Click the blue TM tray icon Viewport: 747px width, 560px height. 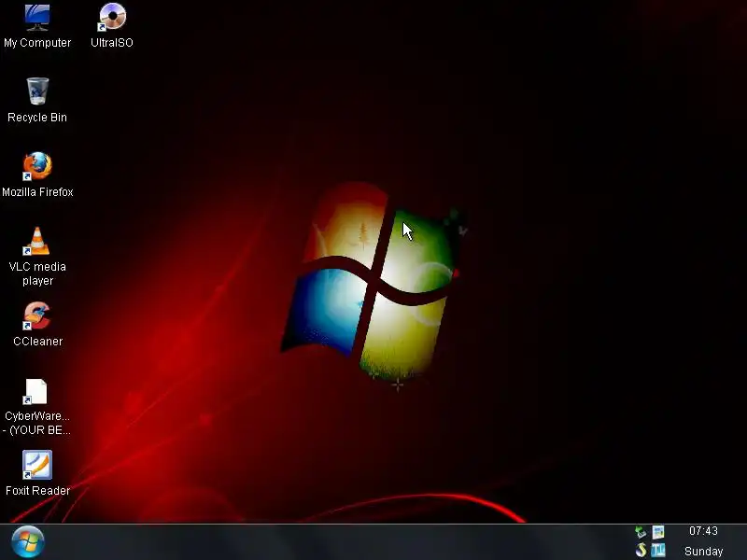pos(658,550)
